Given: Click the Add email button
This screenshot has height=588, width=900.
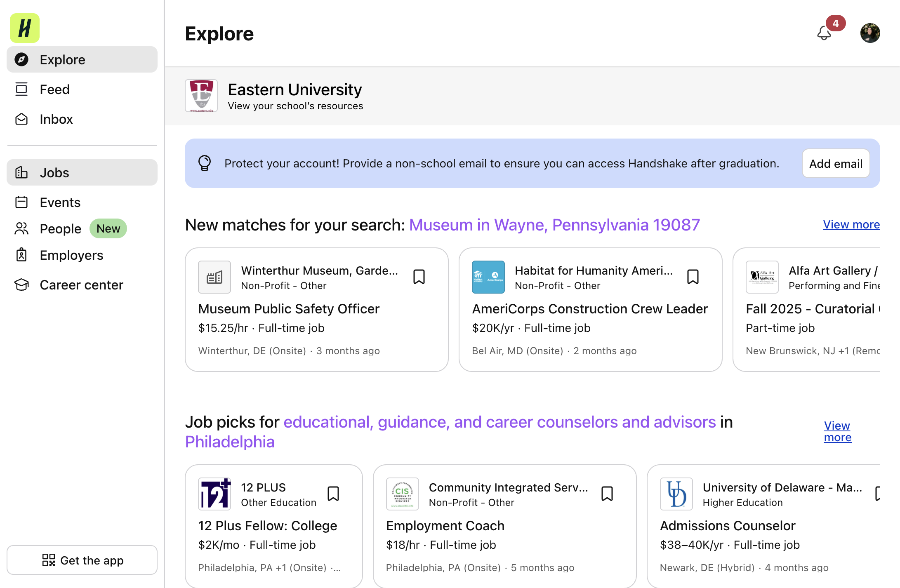Looking at the screenshot, I should point(836,163).
